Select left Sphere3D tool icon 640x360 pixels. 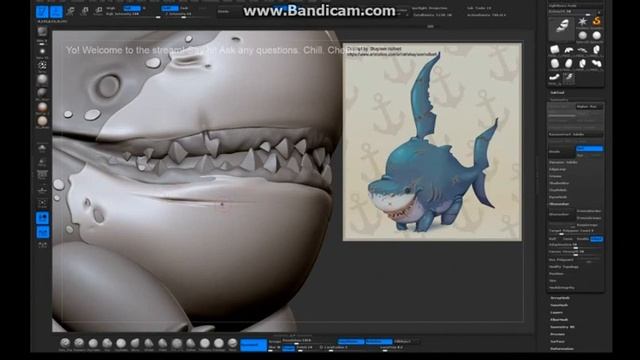(x=583, y=36)
